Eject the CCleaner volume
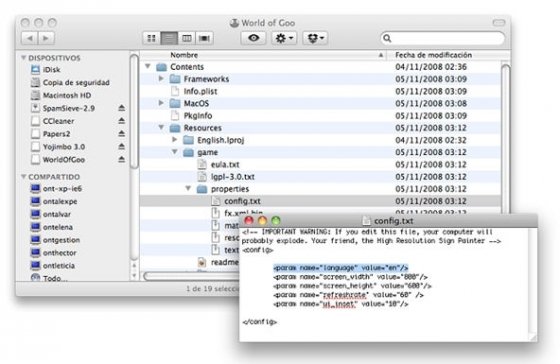 point(121,121)
